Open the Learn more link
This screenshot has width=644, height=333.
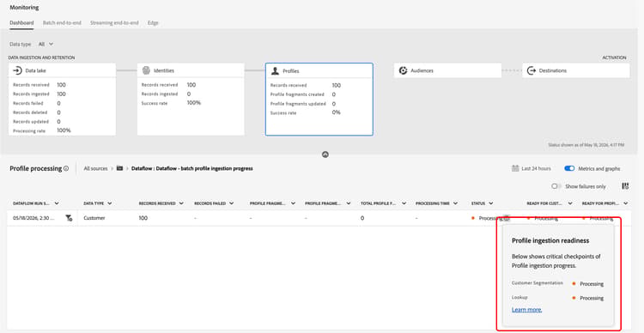[x=527, y=310]
